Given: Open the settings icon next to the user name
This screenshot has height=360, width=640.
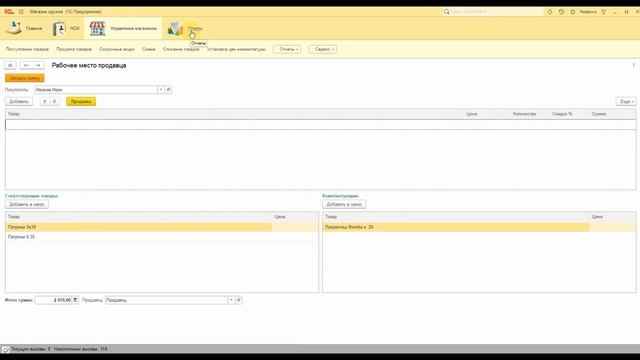Looking at the screenshot, I should click(604, 12).
